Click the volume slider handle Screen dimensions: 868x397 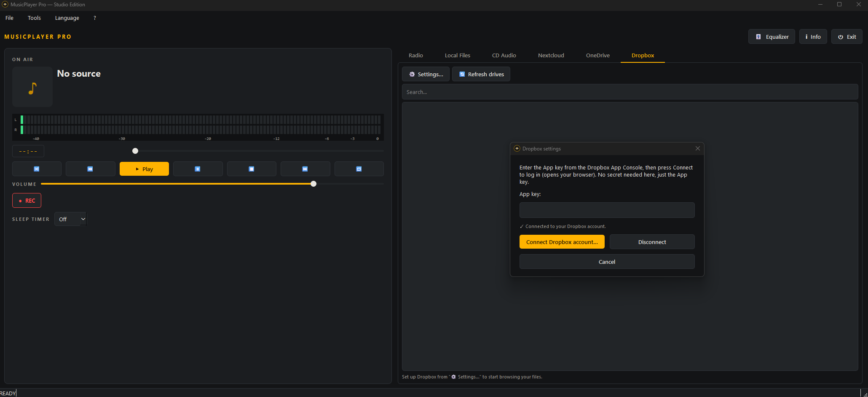313,184
